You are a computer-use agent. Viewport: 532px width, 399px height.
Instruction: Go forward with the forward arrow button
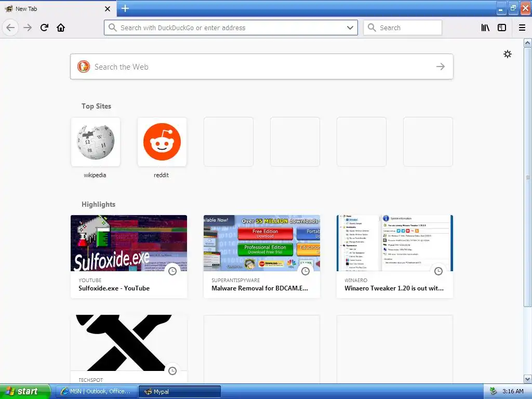(28, 28)
